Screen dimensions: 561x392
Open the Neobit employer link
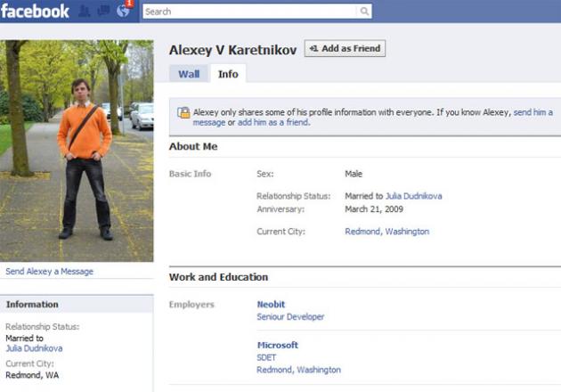click(x=271, y=305)
